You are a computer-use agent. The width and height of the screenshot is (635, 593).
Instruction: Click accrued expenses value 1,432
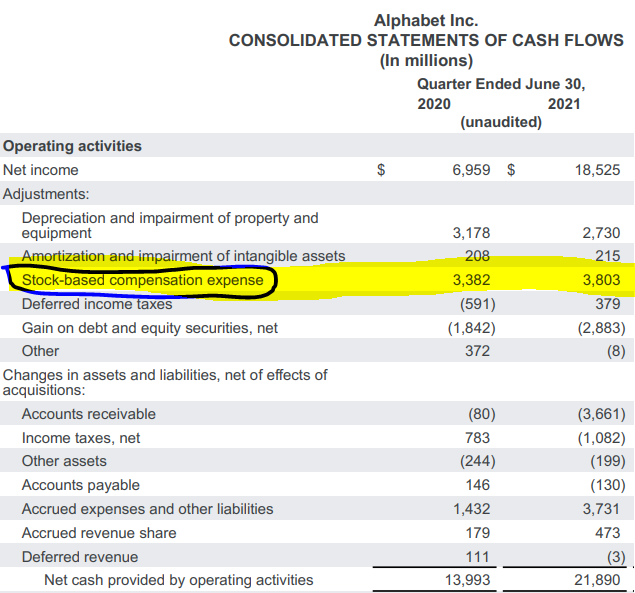click(471, 509)
